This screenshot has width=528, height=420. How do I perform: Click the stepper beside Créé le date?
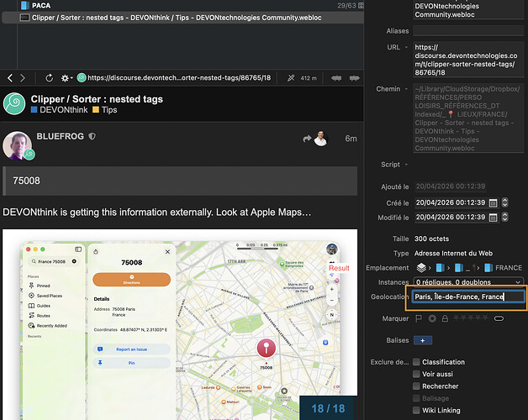coord(504,202)
